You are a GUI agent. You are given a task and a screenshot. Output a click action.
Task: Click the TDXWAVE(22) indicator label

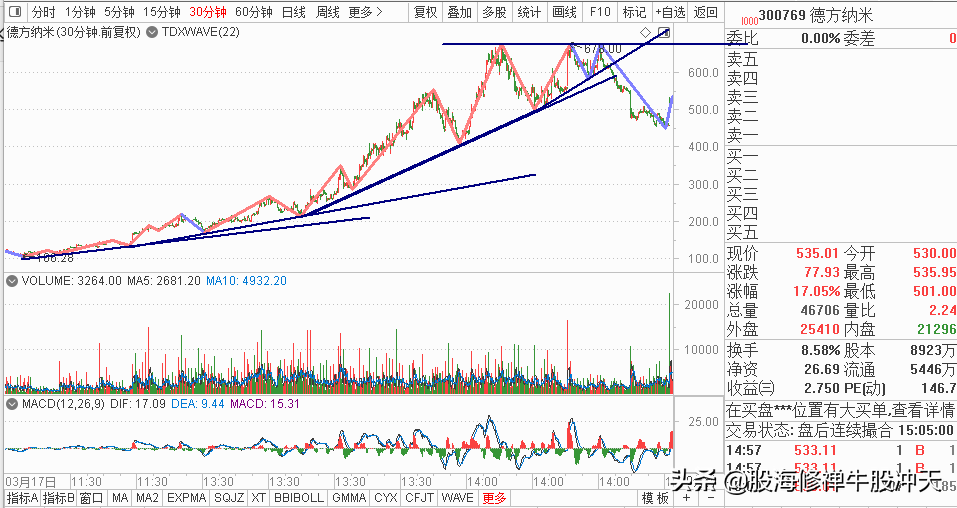pyautogui.click(x=200, y=32)
